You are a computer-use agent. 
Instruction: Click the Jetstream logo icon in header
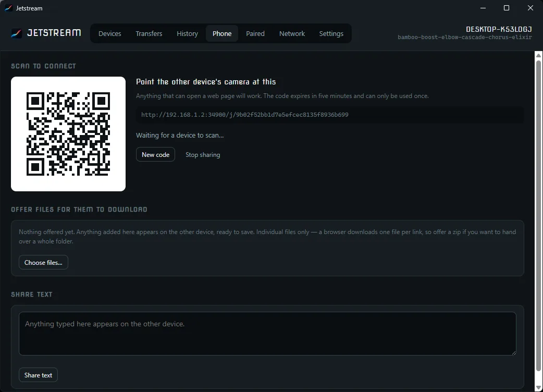(16, 33)
